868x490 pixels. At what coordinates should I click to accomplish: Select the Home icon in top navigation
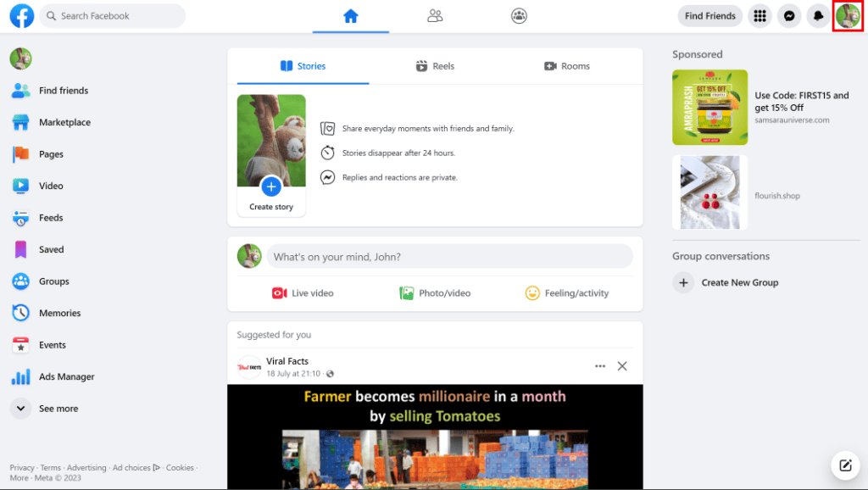[x=350, y=15]
